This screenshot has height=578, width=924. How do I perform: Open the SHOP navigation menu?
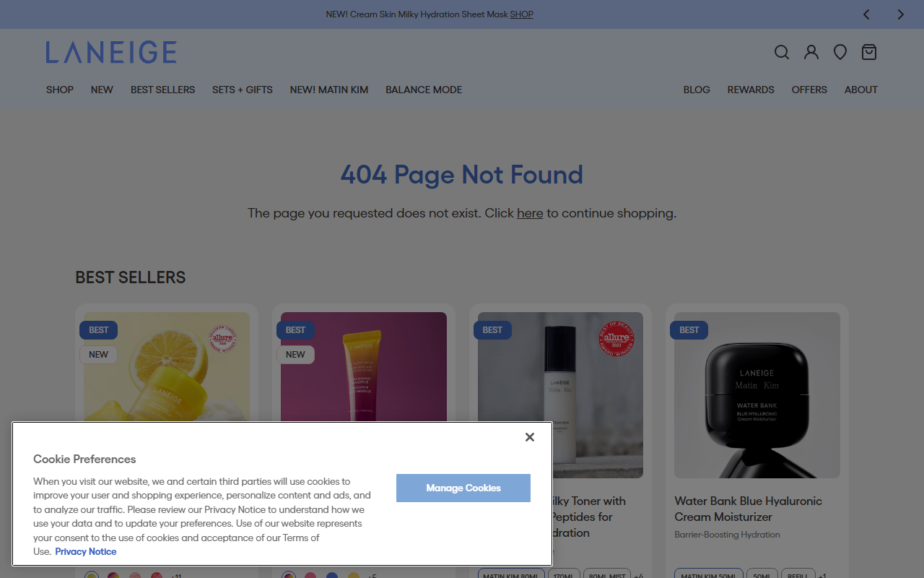[x=60, y=90]
